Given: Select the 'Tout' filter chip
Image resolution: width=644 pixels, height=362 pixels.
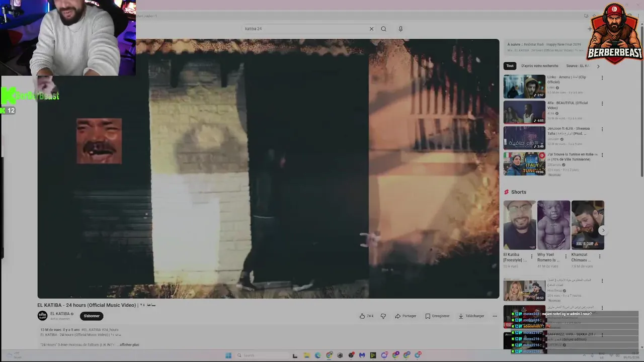Looking at the screenshot, I should tap(510, 66).
